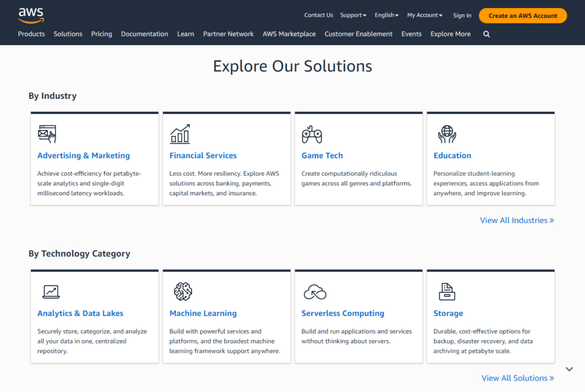Open the Events menu item
This screenshot has width=585, height=392.
pyautogui.click(x=411, y=34)
